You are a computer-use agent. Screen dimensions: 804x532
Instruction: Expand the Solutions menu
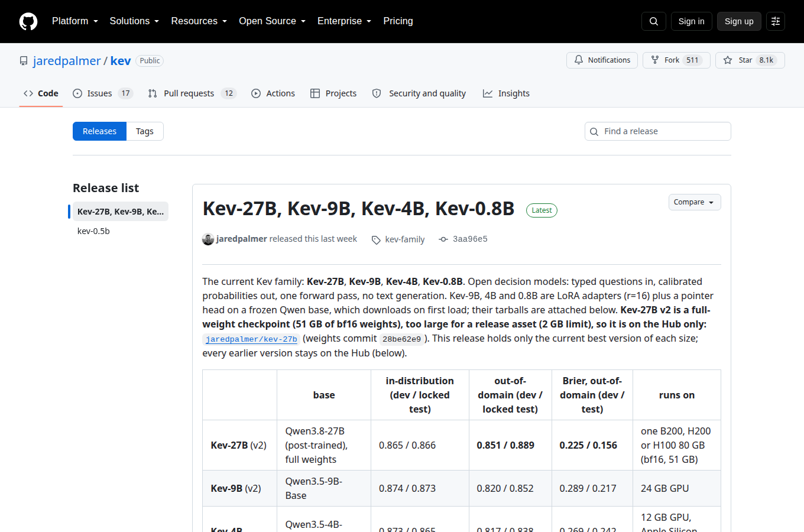(x=134, y=21)
